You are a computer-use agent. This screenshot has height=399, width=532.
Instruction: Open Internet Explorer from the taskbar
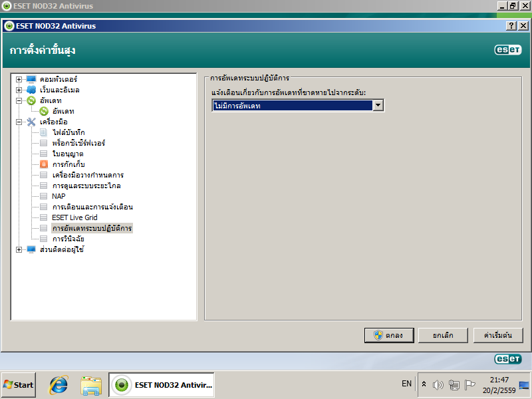coord(59,385)
